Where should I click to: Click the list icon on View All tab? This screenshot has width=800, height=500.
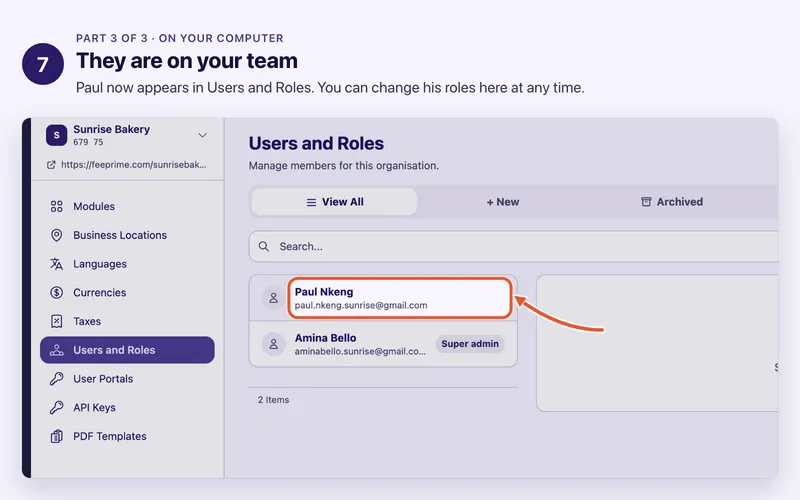point(311,202)
